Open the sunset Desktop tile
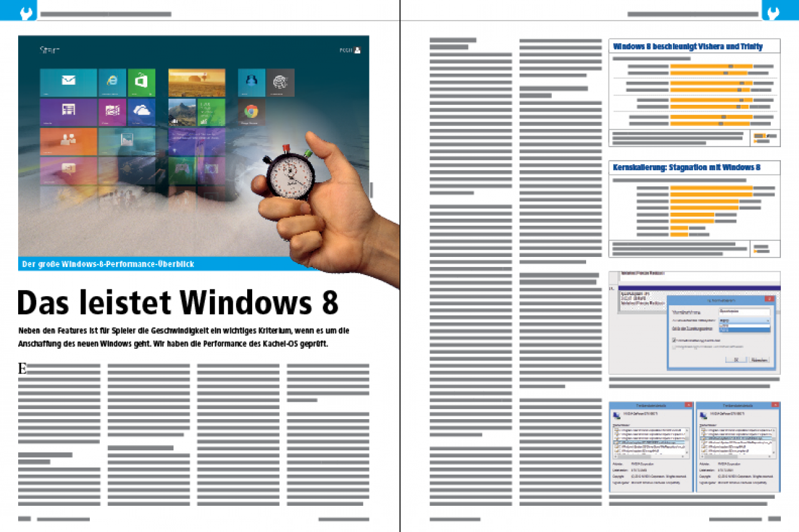The image size is (799, 532). (x=197, y=82)
